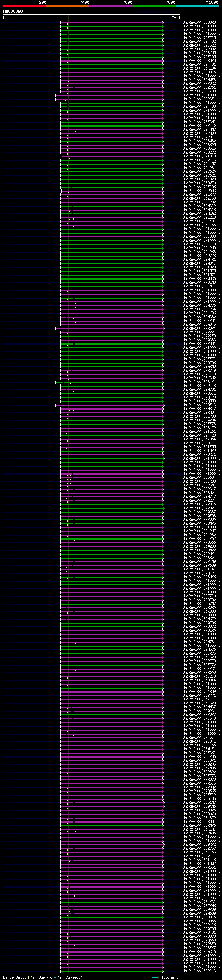Click label UniRef100_B9NFR1

point(199,259)
